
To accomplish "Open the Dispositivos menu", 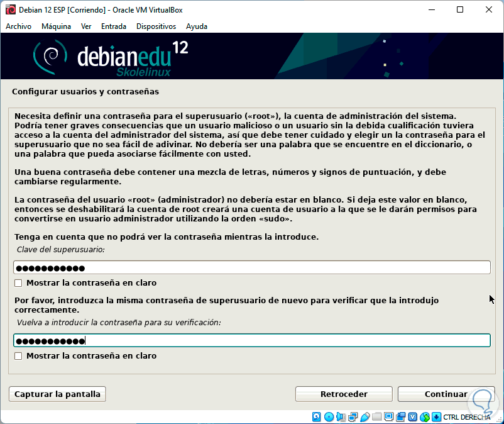I will (x=156, y=26).
